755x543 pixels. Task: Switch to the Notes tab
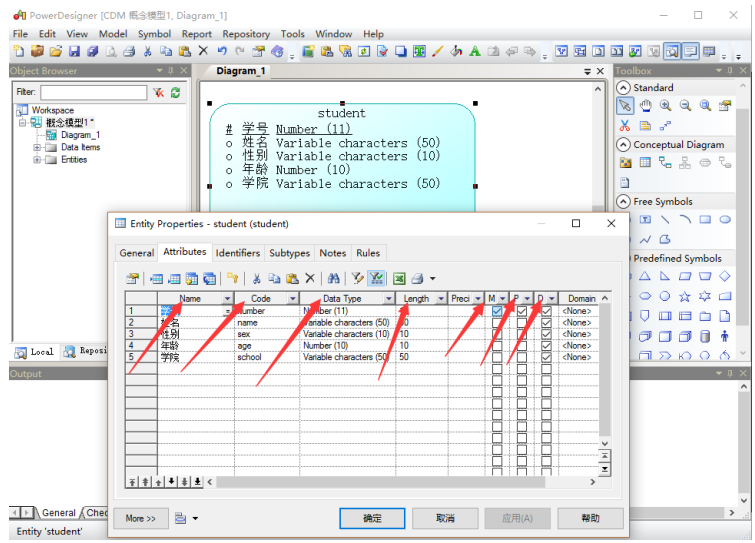tap(333, 253)
